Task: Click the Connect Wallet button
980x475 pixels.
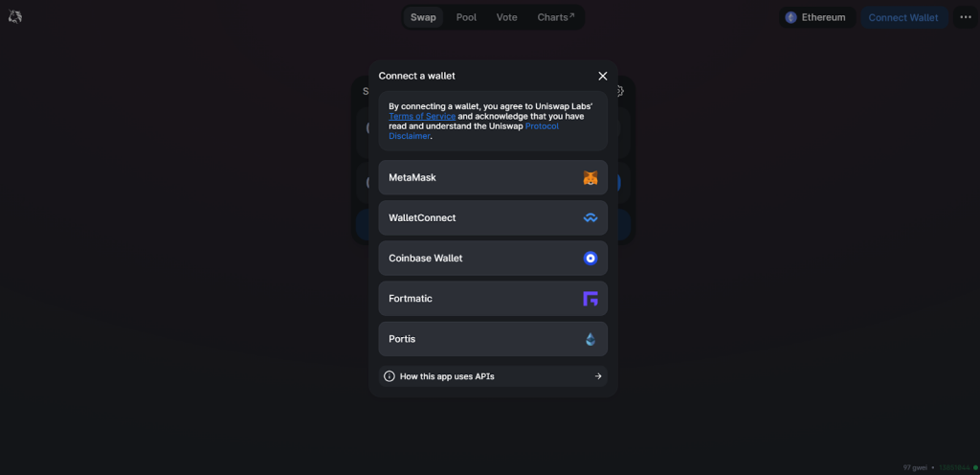Action: tap(903, 17)
